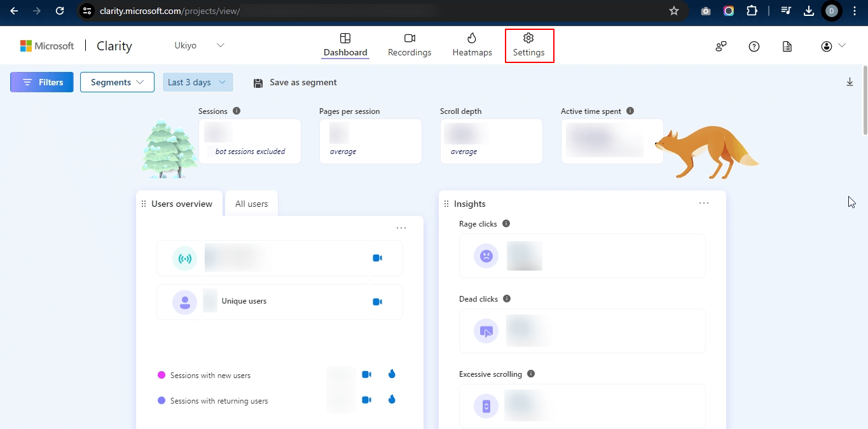
Task: Grab the Users overview card drag handle
Action: (144, 204)
